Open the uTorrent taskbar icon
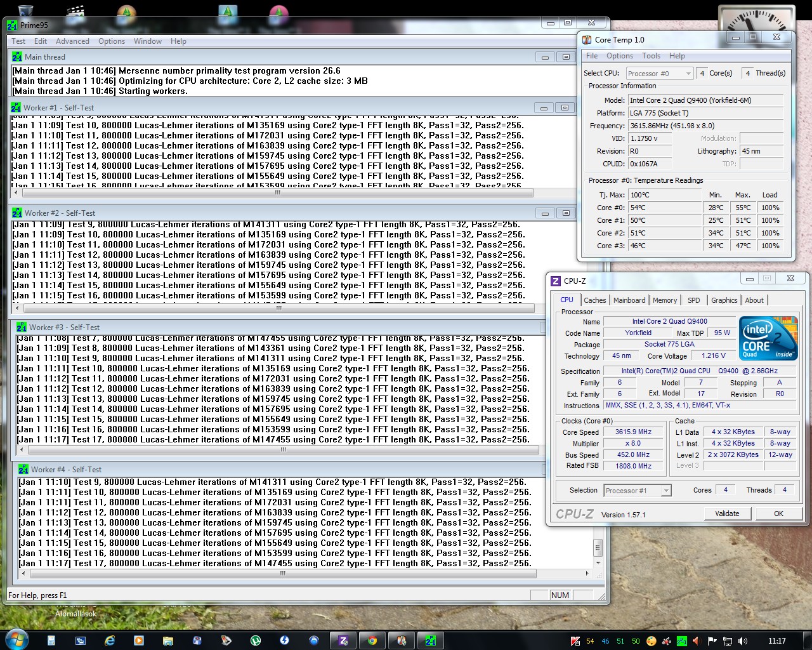Viewport: 812px width, 650px height. (256, 640)
